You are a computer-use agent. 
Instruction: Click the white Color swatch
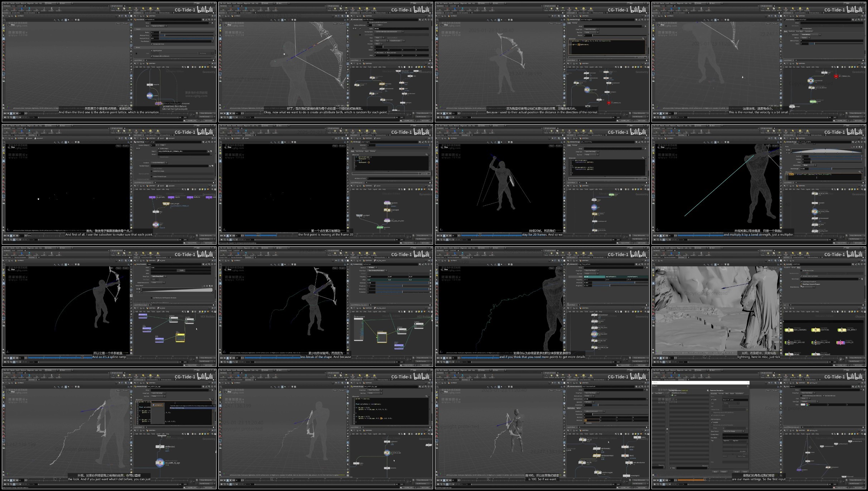point(803,404)
